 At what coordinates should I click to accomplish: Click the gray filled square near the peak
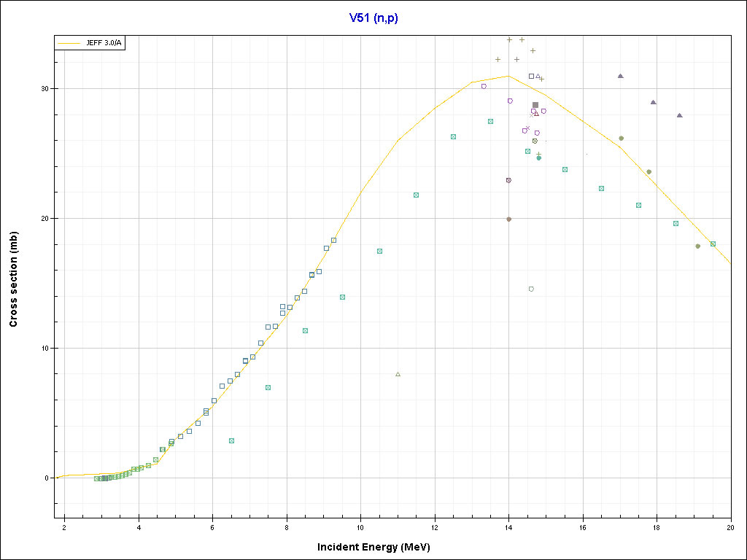[x=535, y=105]
